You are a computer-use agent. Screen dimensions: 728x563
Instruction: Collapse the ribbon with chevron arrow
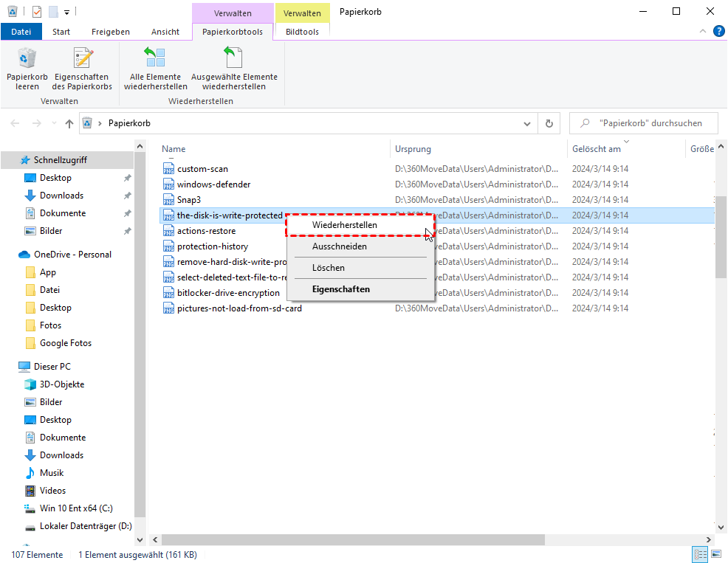coord(702,31)
